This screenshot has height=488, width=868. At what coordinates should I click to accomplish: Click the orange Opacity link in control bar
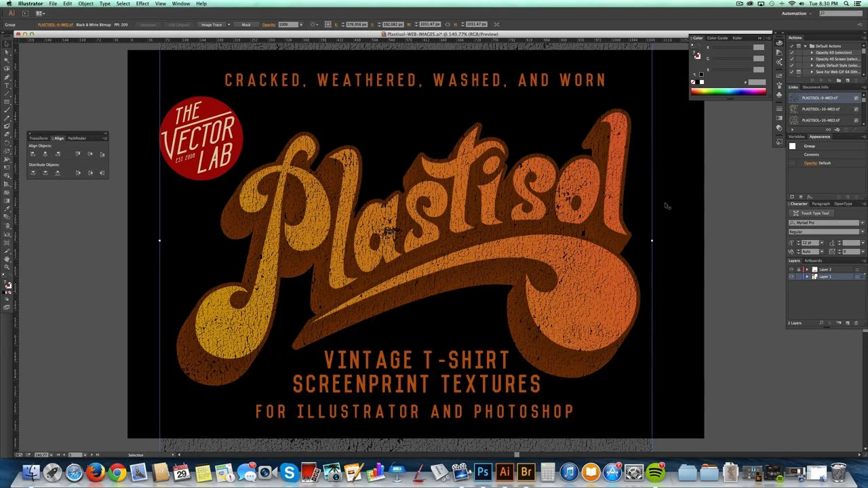click(x=269, y=24)
